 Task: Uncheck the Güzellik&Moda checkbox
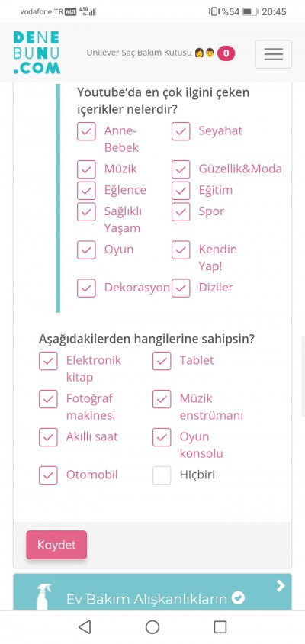(181, 169)
